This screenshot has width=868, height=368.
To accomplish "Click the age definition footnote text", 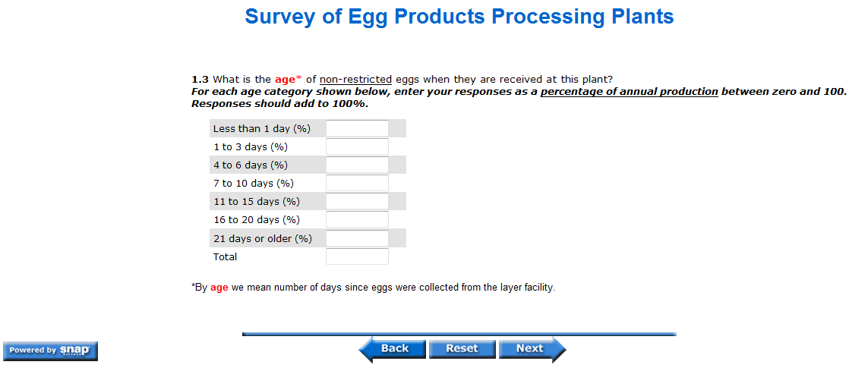I will coord(373,288).
